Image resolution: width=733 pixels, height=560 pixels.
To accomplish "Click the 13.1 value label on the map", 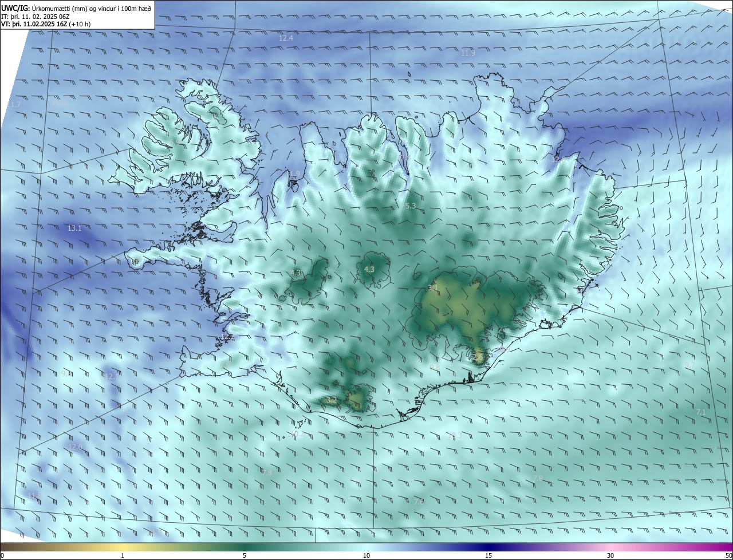I will 74,228.
